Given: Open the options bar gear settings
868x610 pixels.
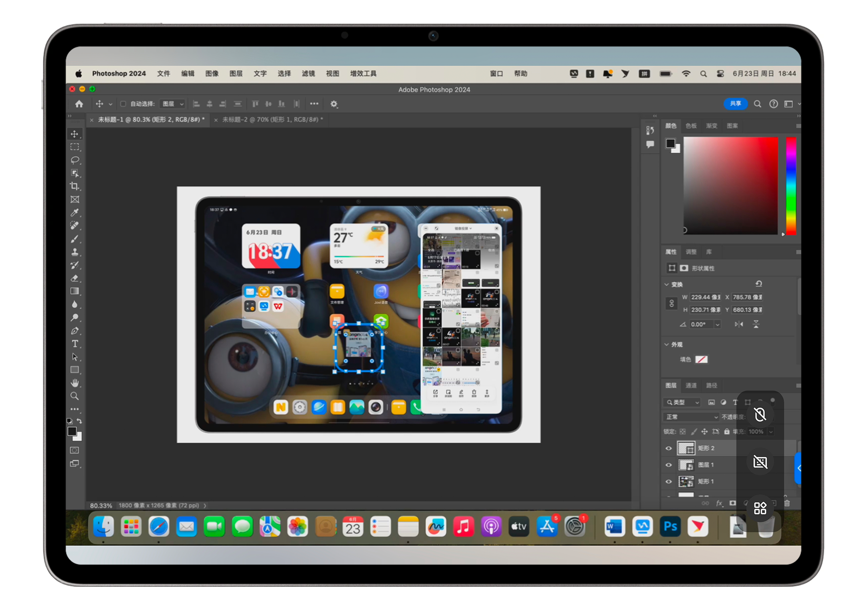Looking at the screenshot, I should (334, 104).
